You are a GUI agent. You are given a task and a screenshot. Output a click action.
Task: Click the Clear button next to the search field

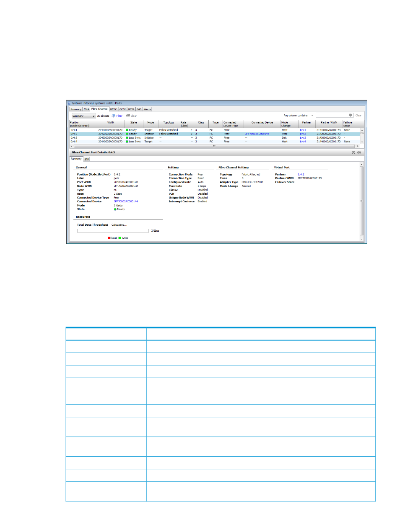click(358, 115)
